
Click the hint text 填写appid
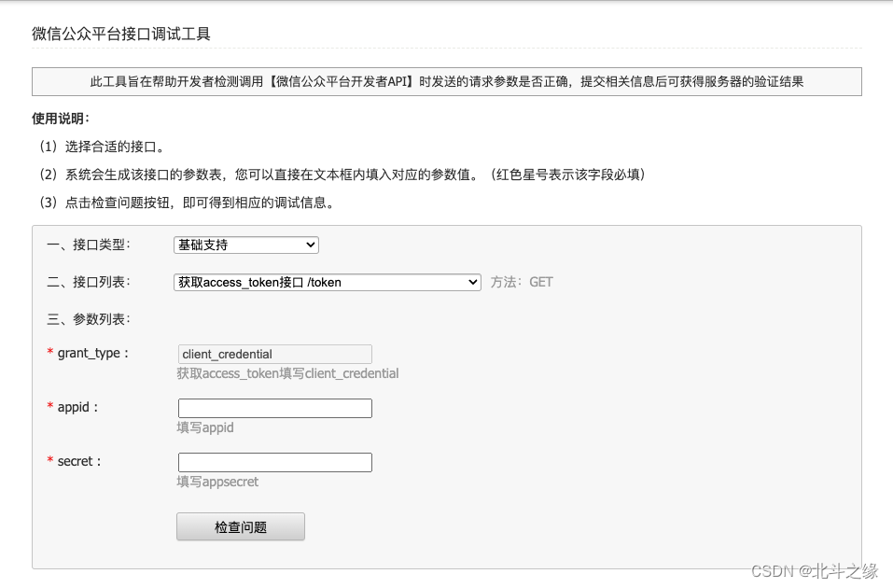point(205,427)
